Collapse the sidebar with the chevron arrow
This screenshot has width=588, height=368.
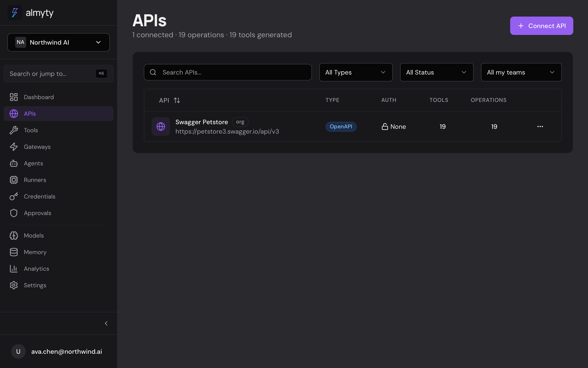(106, 323)
